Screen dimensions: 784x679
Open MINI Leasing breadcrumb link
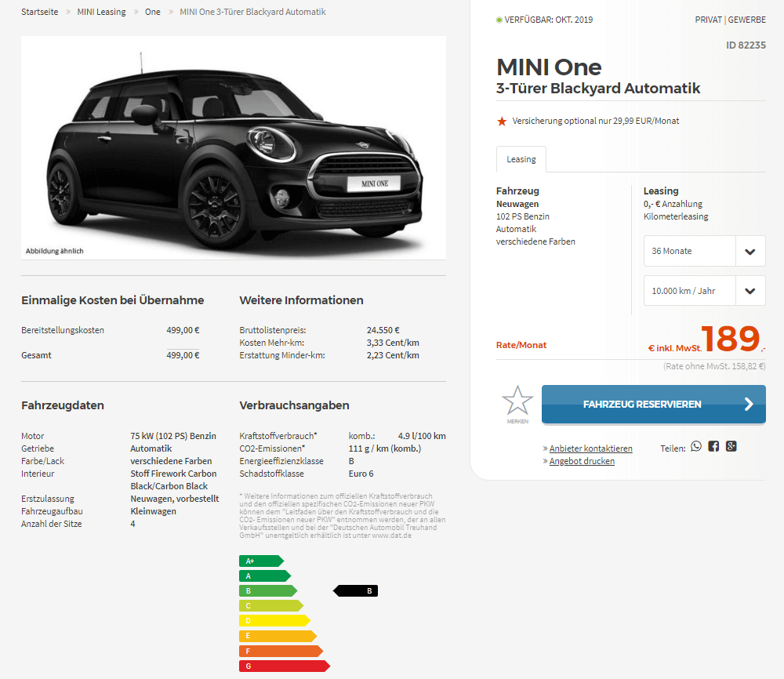[x=101, y=12]
